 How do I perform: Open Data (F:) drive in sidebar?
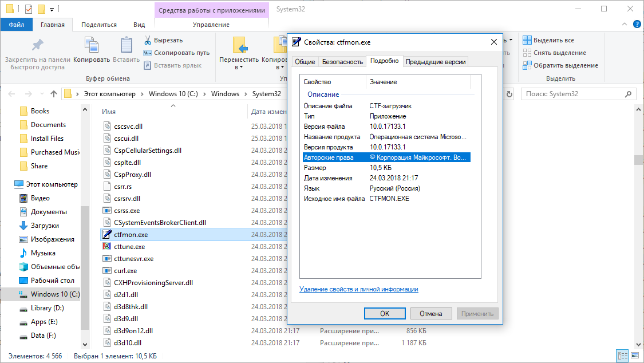tap(43, 336)
